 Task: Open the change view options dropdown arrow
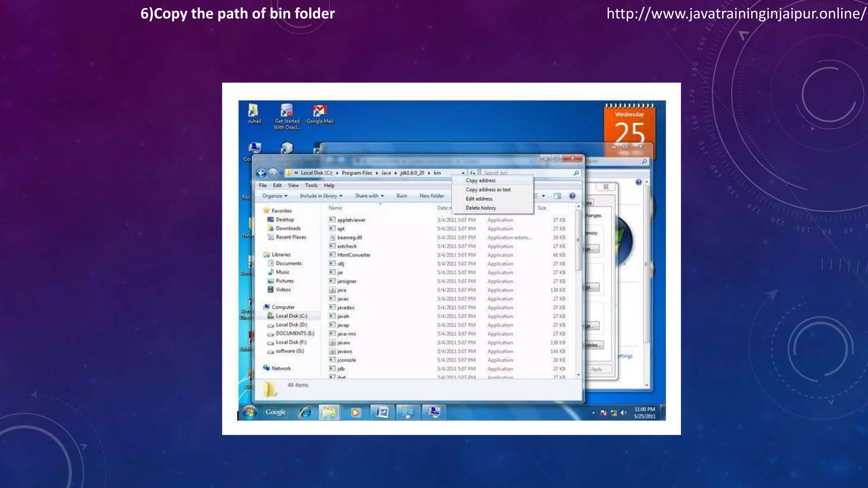[x=543, y=196]
